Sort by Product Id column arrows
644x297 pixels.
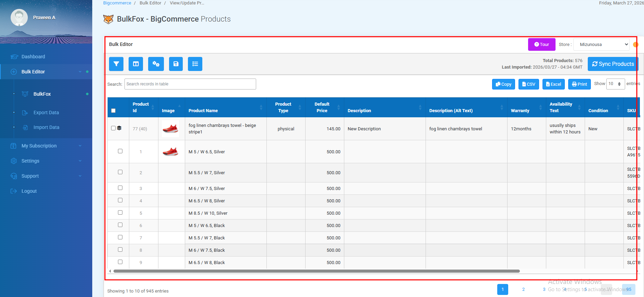tap(153, 107)
